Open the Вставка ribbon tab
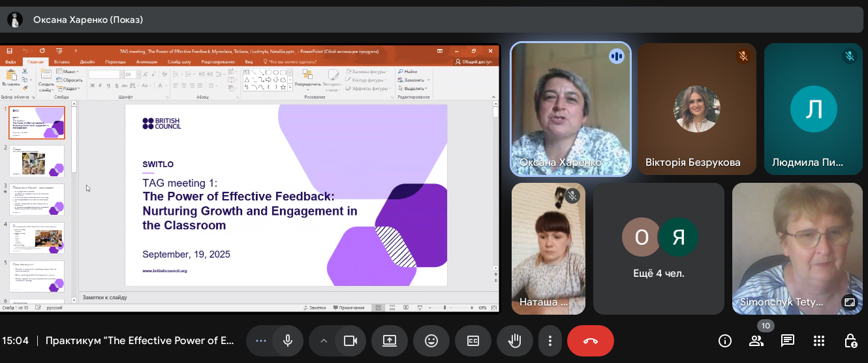 62,62
